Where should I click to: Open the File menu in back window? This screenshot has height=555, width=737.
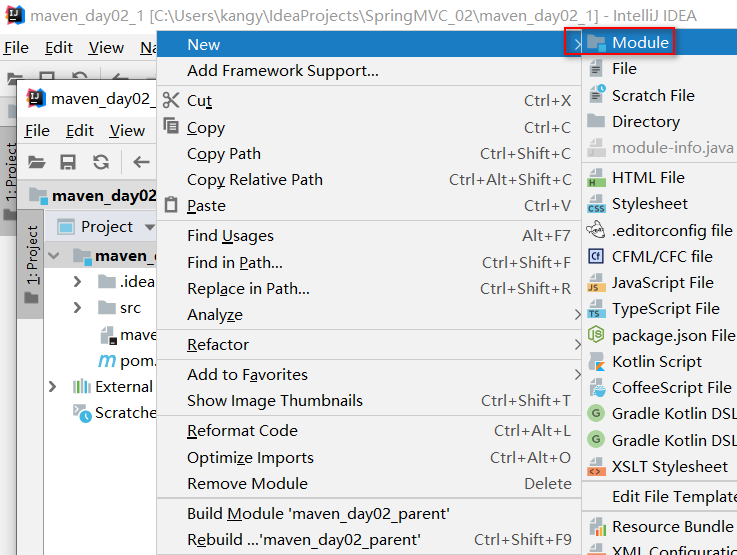point(16,47)
